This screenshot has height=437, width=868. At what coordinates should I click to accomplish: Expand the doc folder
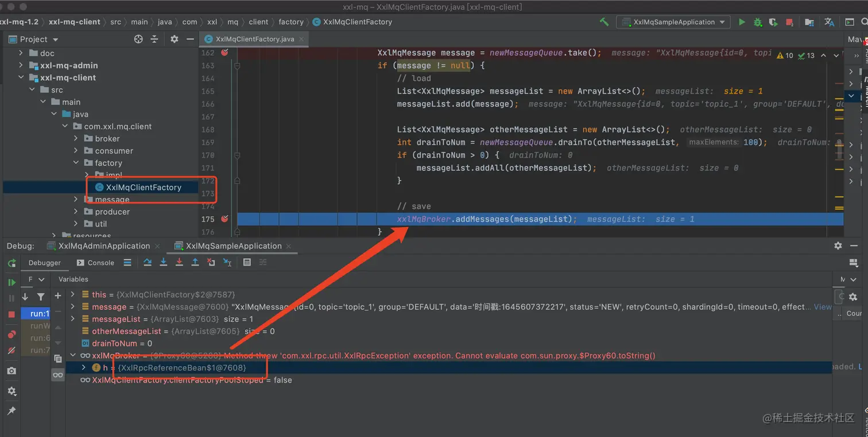click(x=21, y=53)
